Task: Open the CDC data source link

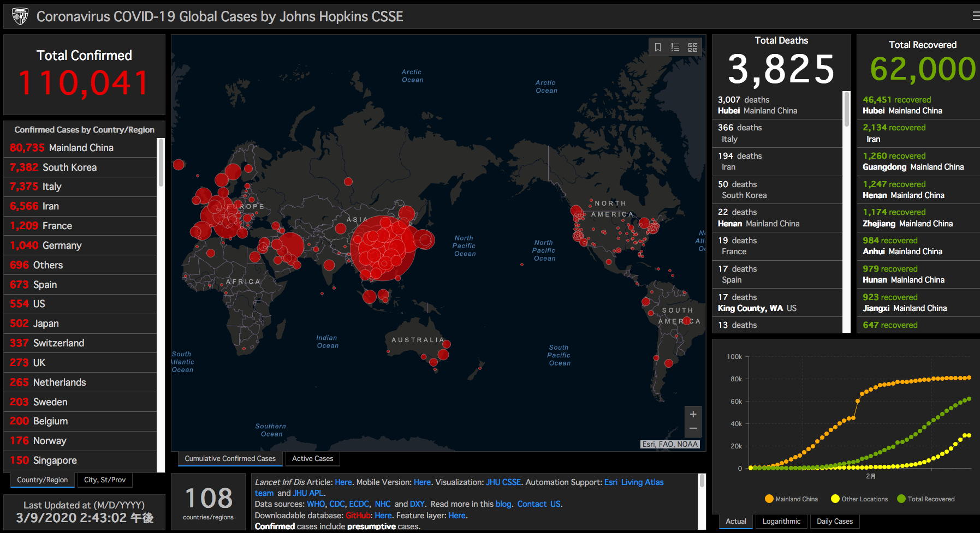Action: coord(337,504)
